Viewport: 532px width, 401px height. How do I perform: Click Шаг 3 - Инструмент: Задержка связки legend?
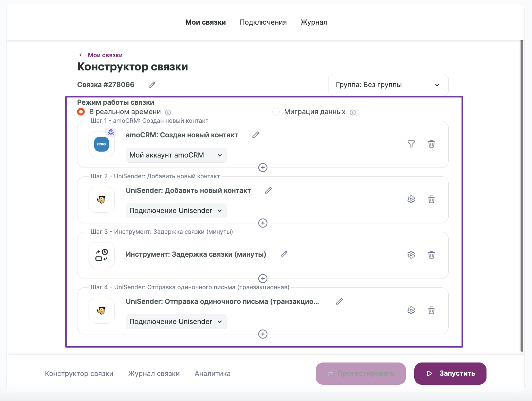click(x=162, y=232)
